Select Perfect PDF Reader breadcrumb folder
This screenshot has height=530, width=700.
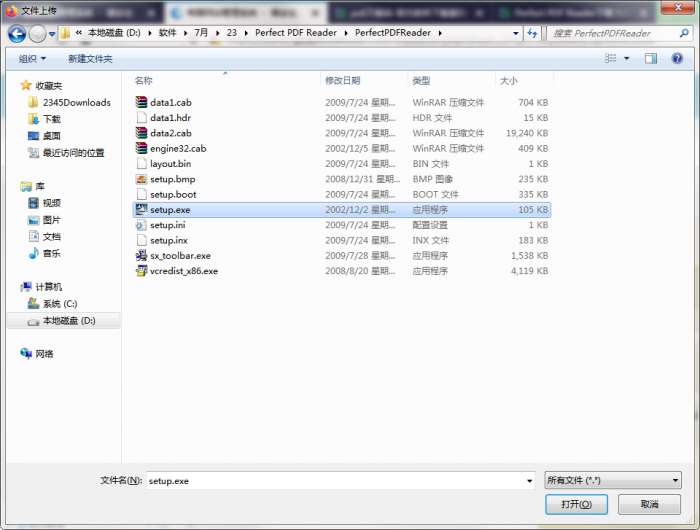[x=296, y=33]
